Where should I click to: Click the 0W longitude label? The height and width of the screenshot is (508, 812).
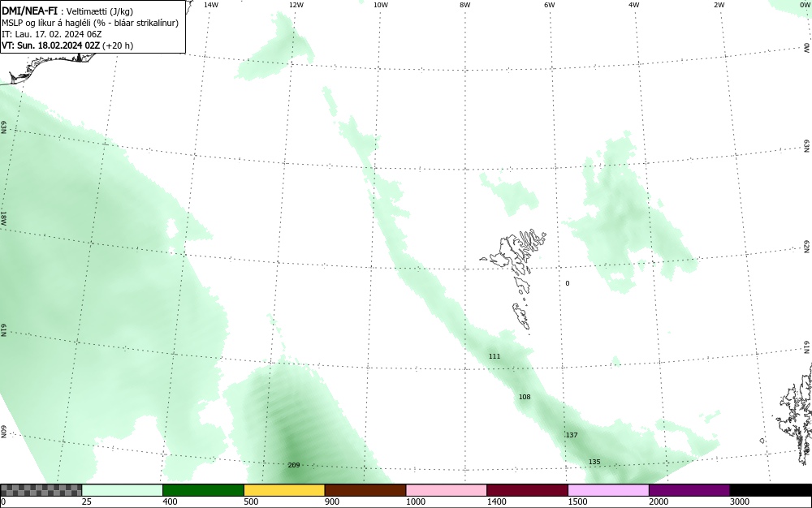point(804,5)
